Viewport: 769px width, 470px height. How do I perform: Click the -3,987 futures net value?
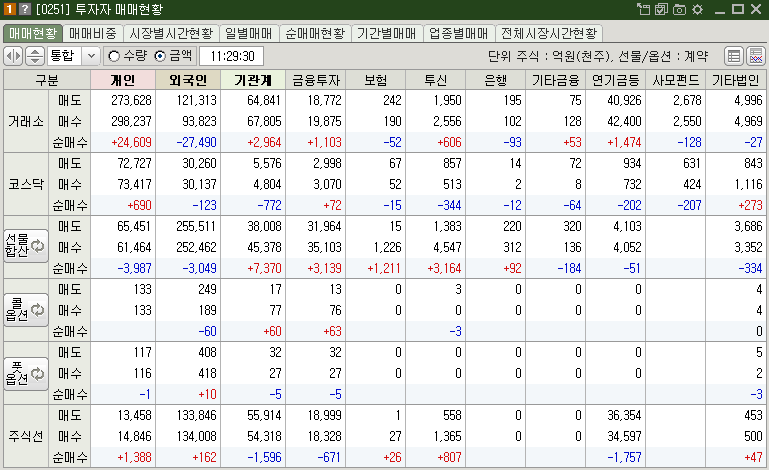pos(134,269)
